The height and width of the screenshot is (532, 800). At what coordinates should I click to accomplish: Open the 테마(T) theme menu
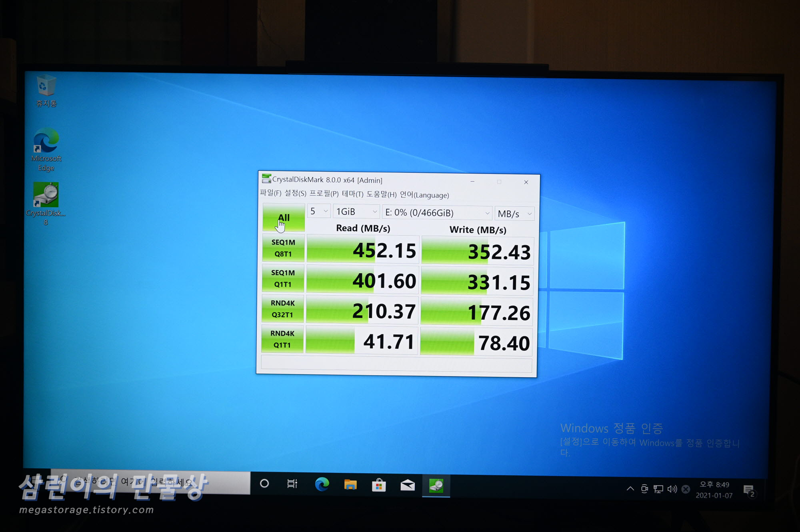[x=352, y=194]
